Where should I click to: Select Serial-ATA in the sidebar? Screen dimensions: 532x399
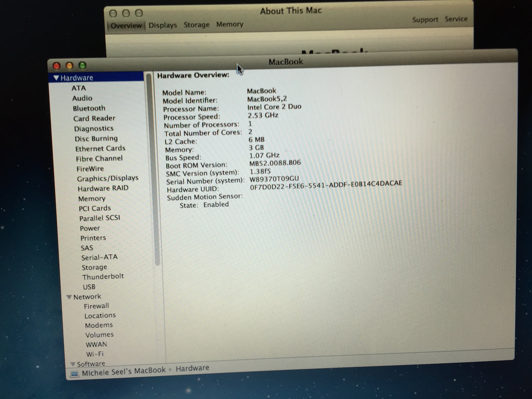pos(99,257)
